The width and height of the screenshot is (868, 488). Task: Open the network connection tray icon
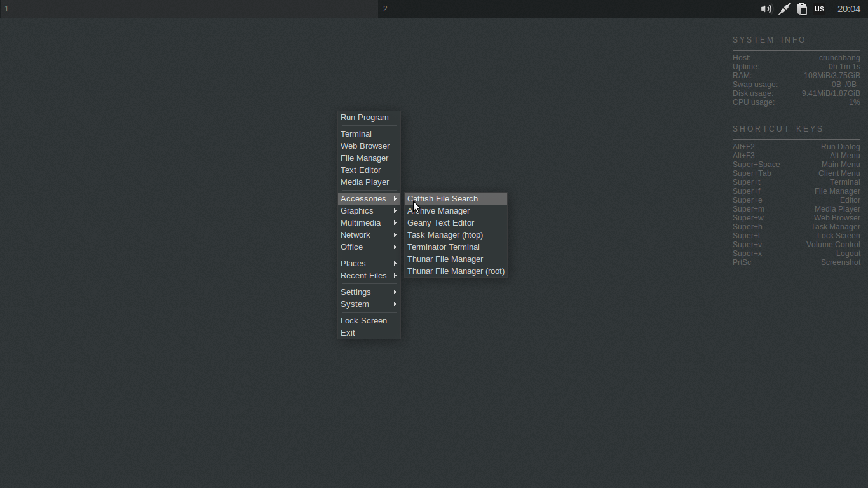point(784,9)
